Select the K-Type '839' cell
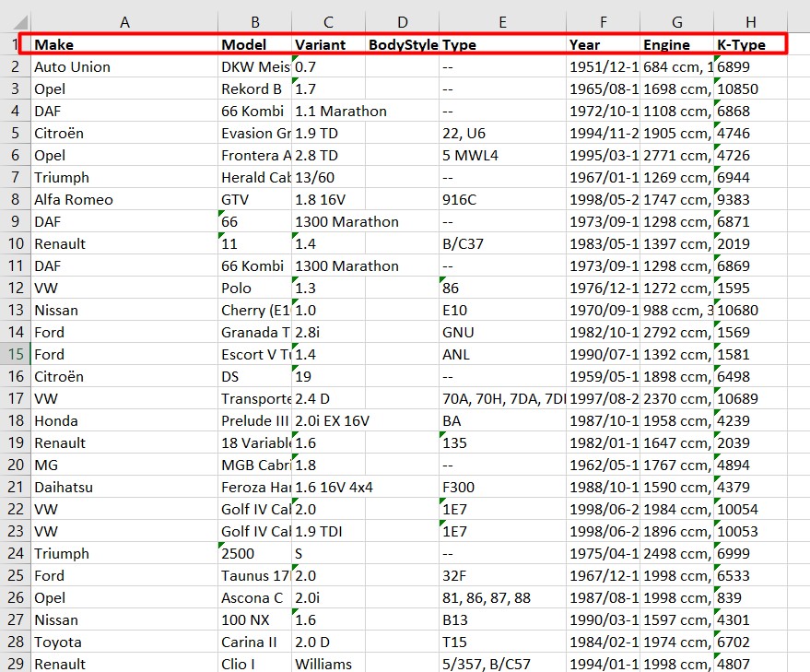The width and height of the screenshot is (810, 672). click(751, 597)
